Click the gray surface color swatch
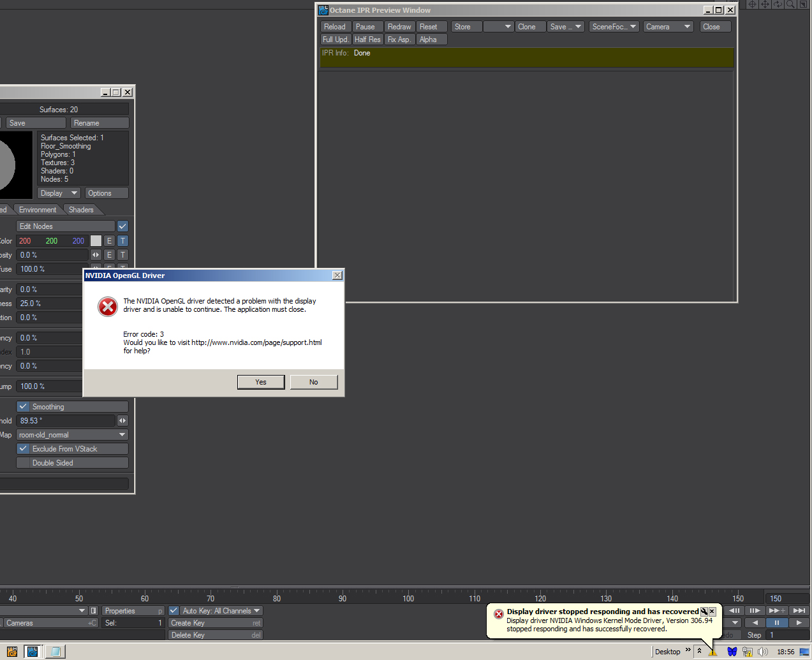Screen dimensions: 812x660 (x=96, y=241)
